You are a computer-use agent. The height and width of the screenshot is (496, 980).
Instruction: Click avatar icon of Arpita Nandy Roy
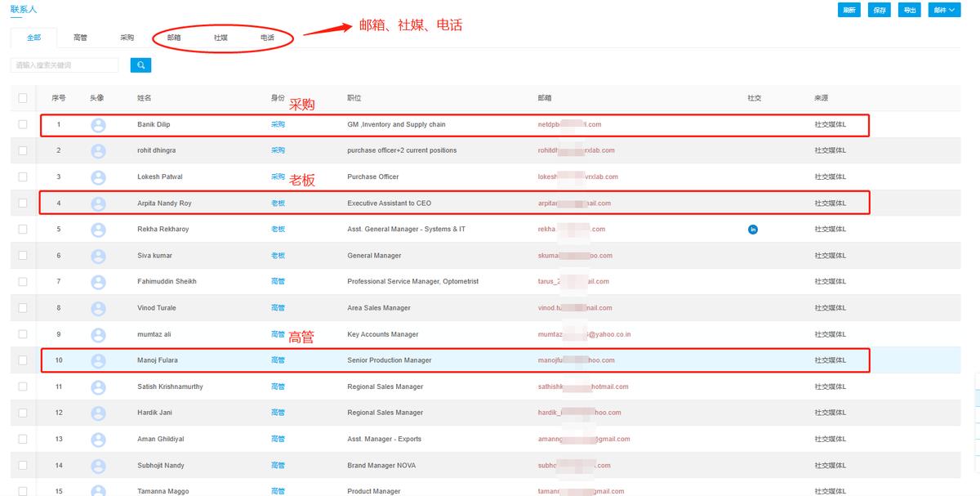pyautogui.click(x=98, y=203)
